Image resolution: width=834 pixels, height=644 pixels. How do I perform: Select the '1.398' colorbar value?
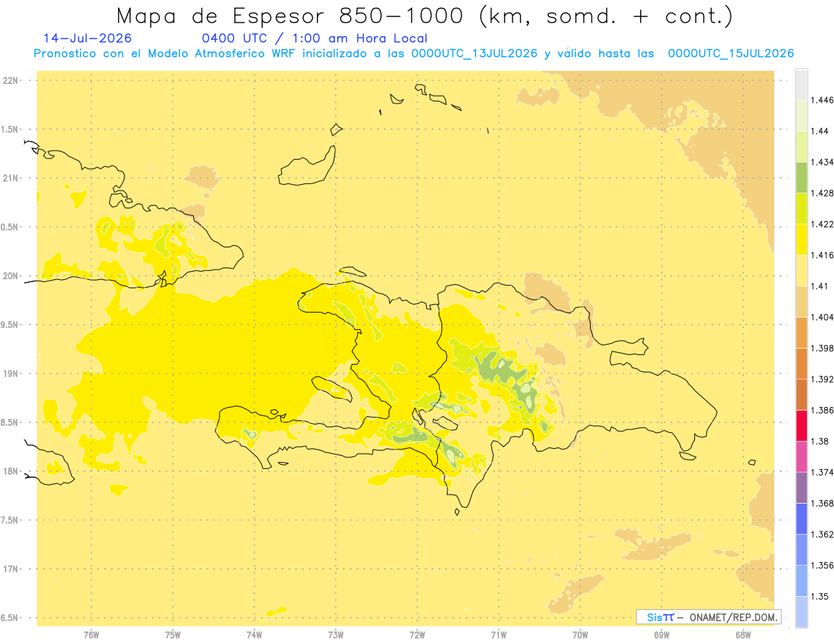821,348
